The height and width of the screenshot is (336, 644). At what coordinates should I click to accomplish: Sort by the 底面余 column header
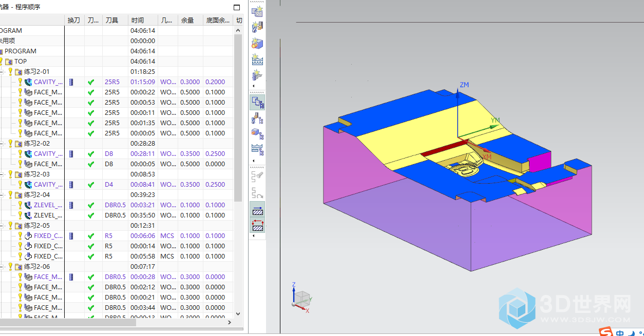(x=218, y=20)
